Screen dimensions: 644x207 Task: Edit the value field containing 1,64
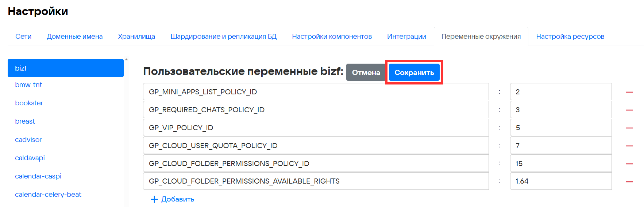click(x=560, y=181)
